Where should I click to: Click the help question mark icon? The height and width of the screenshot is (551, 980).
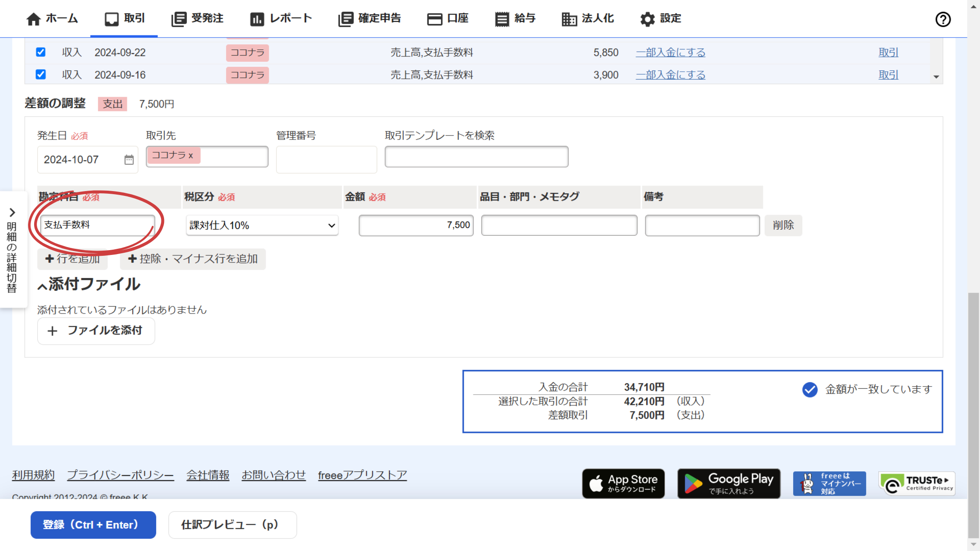[x=943, y=19]
